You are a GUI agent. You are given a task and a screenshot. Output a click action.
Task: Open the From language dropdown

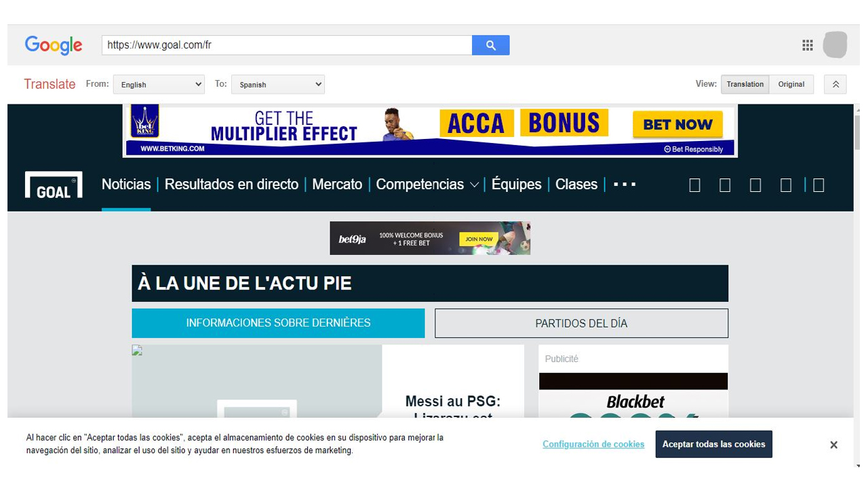click(159, 84)
